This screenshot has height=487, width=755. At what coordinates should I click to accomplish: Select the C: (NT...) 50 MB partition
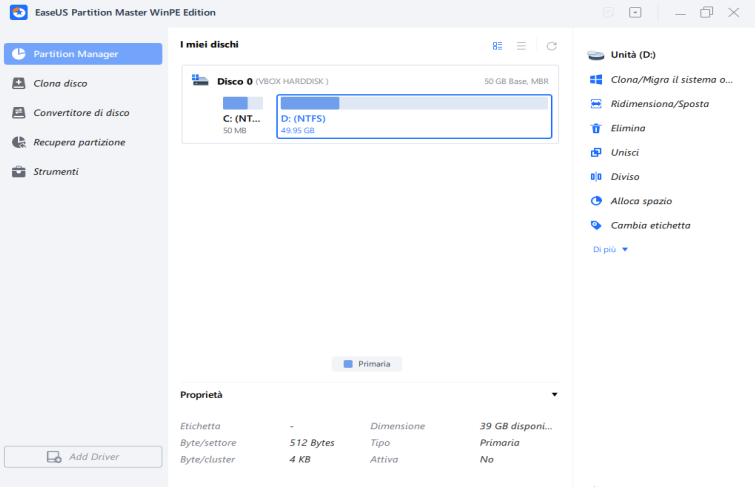point(243,116)
